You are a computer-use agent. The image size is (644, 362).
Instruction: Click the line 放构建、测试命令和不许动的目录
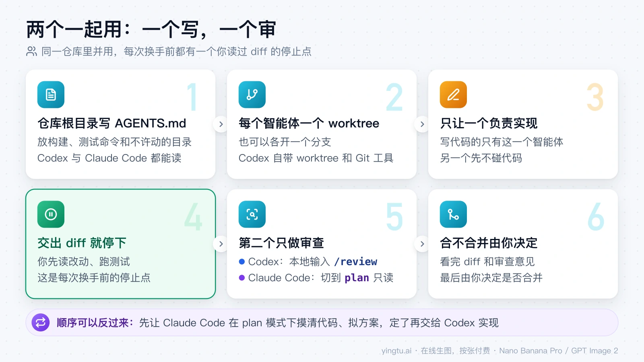pos(114,142)
